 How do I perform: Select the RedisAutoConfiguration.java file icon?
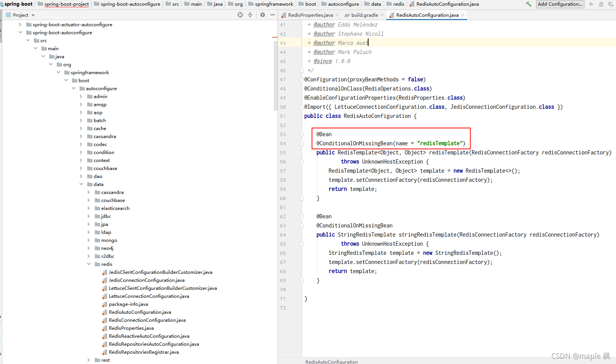(x=104, y=312)
